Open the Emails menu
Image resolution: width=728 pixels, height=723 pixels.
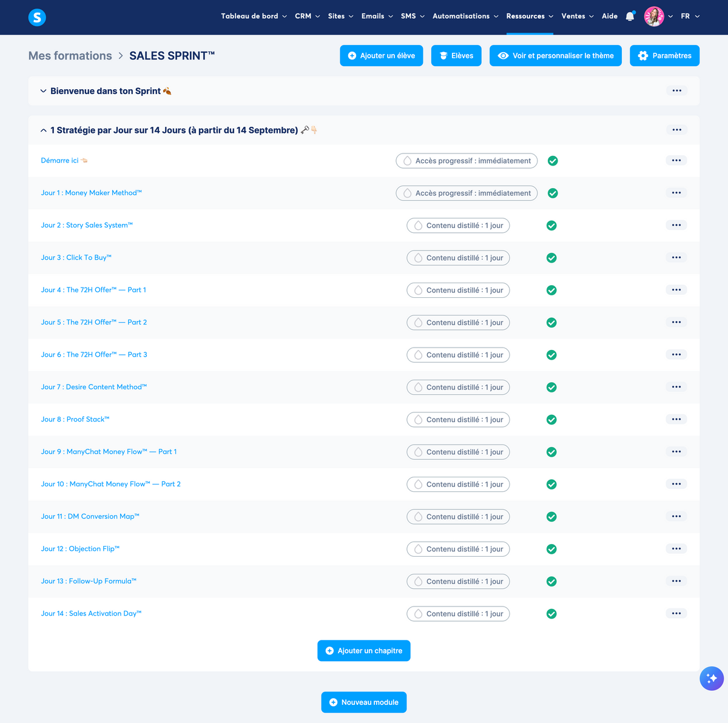click(x=377, y=16)
